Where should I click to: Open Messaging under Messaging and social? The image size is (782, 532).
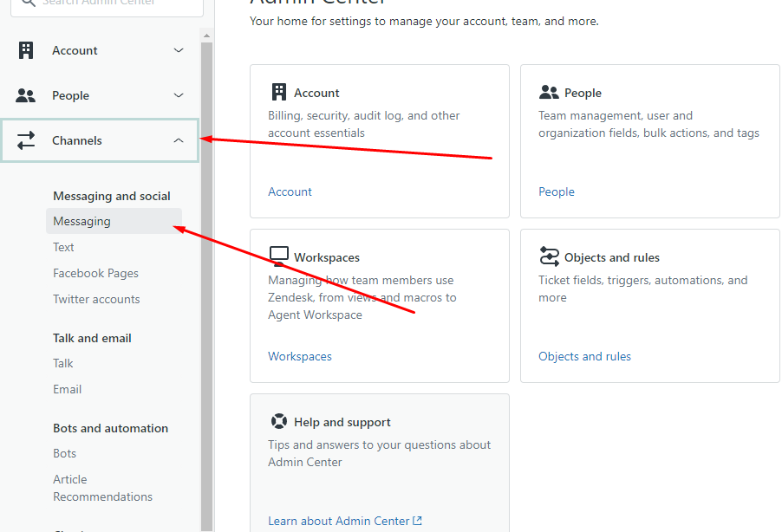point(81,221)
